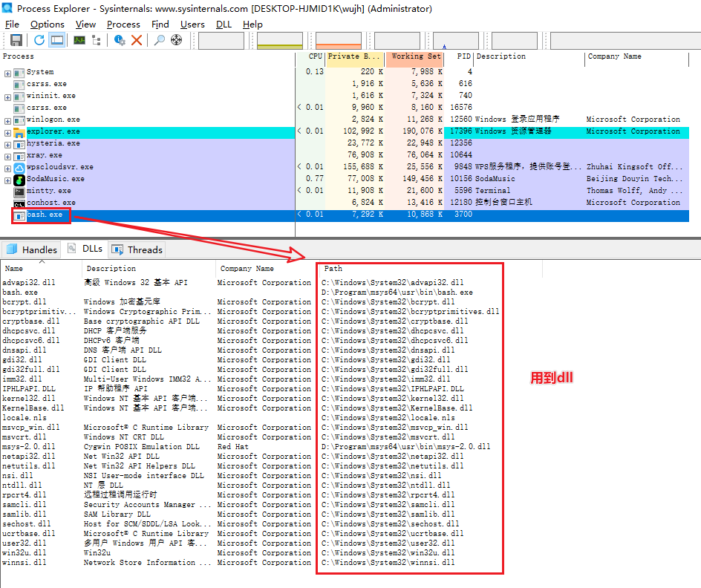Expand the xray.exe tree node
The height and width of the screenshot is (588, 701).
(7, 157)
